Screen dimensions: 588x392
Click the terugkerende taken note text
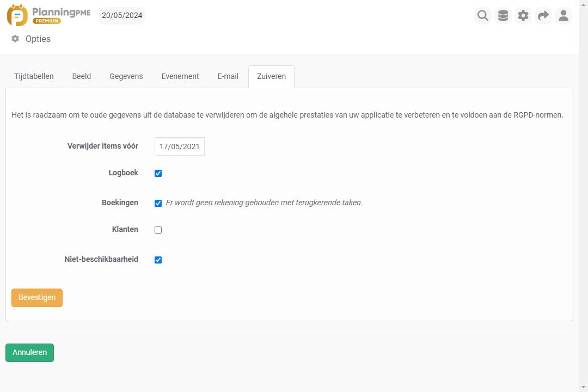[x=264, y=203]
